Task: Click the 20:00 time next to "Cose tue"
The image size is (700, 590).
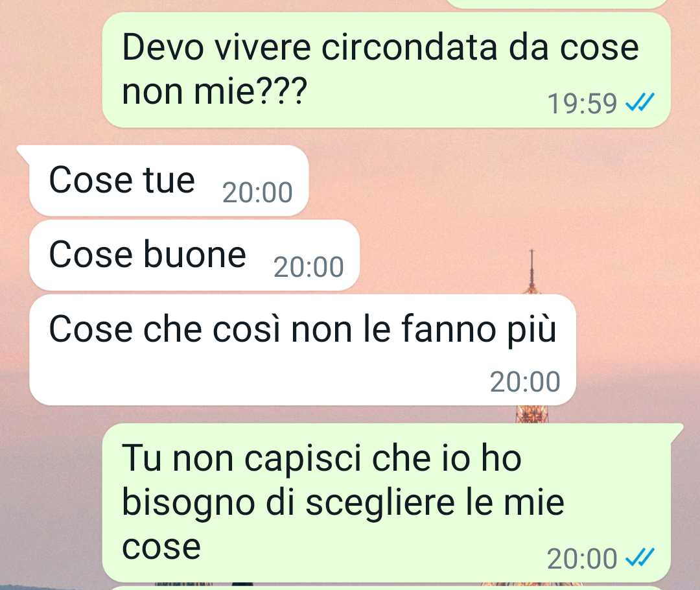Action: [x=257, y=193]
